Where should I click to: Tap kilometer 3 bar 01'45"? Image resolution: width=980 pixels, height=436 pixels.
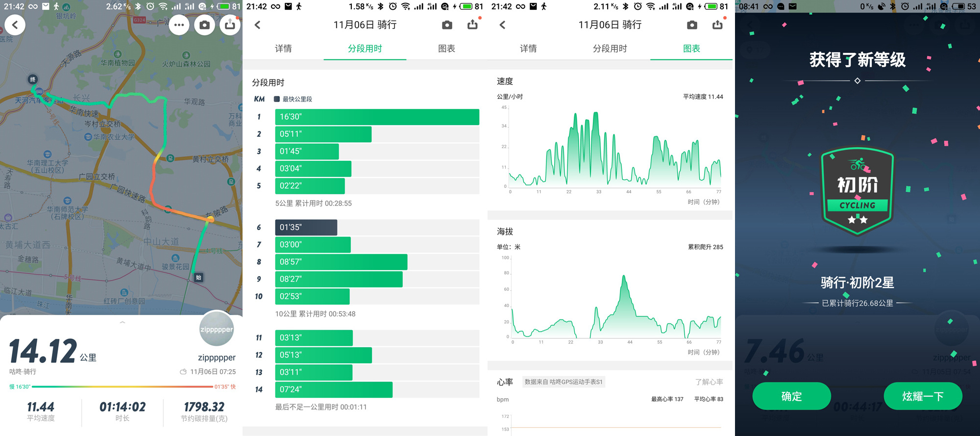(x=307, y=151)
